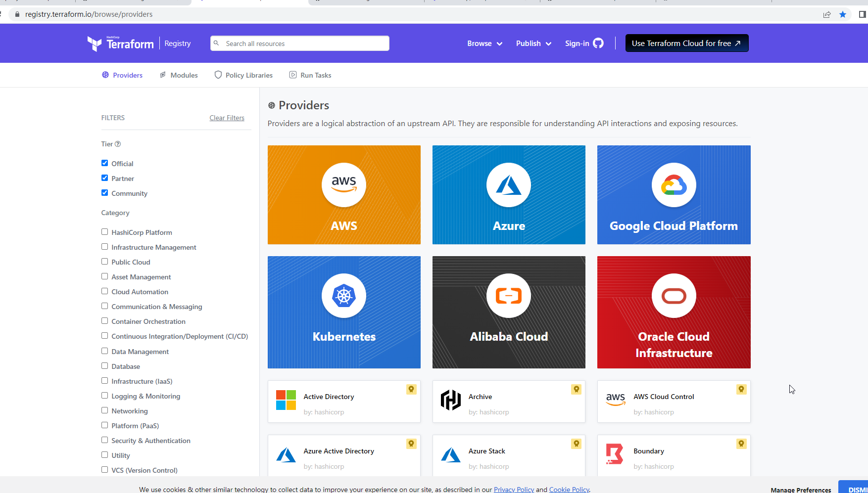The image size is (868, 493).
Task: Open the Active Directory provider card
Action: (344, 402)
